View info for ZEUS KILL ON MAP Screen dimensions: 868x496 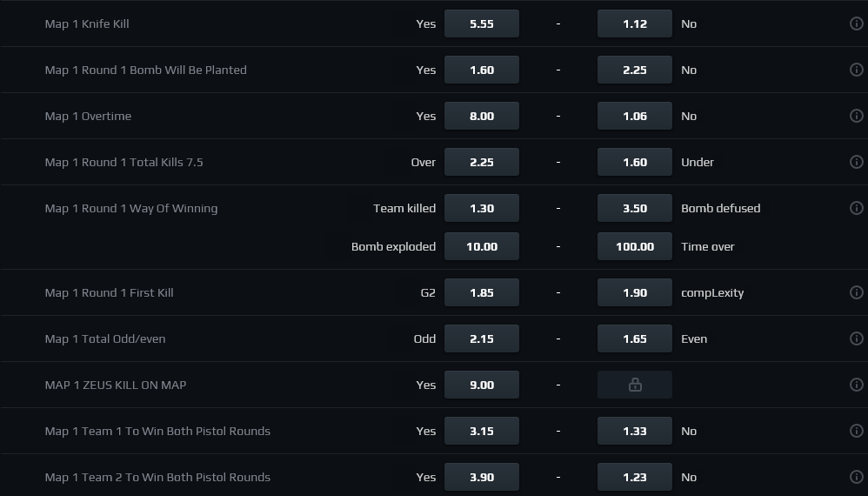point(856,384)
